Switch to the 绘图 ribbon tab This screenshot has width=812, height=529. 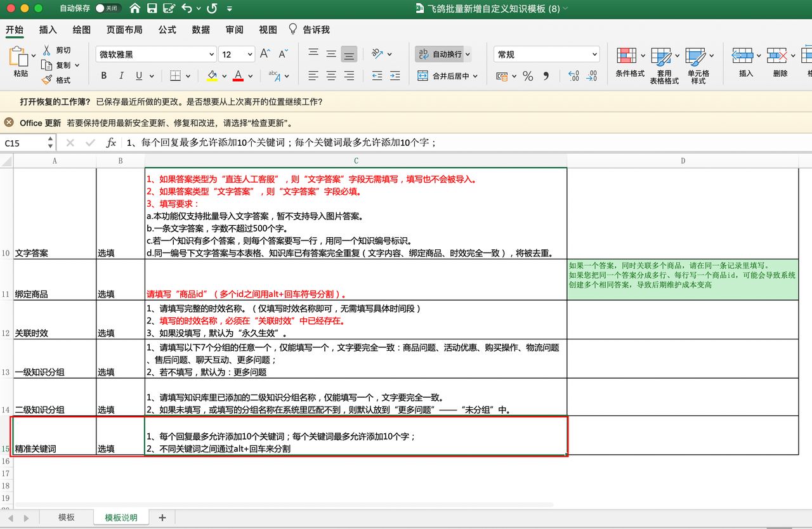(82, 30)
